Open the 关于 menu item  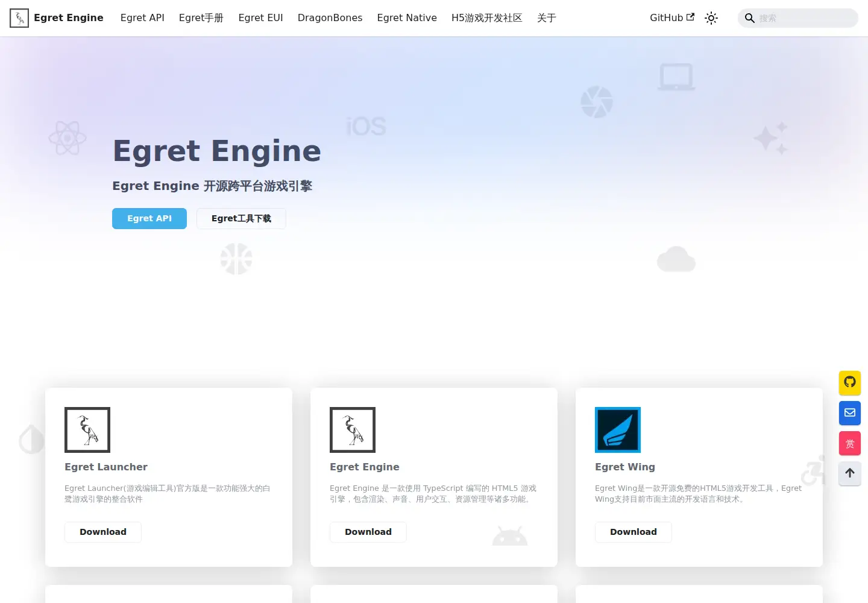[x=547, y=18]
